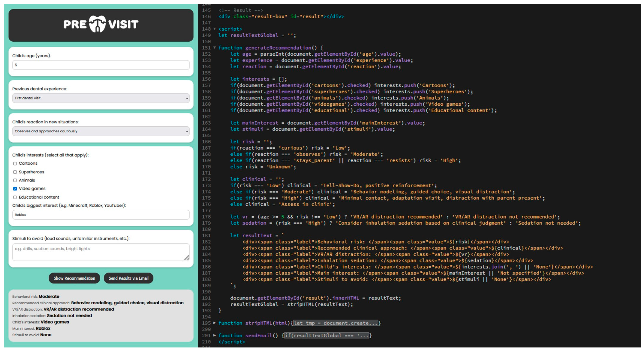Click the 'Behavioral risk: Moderate' result line
Screen dimensions: 644x350
click(x=36, y=297)
